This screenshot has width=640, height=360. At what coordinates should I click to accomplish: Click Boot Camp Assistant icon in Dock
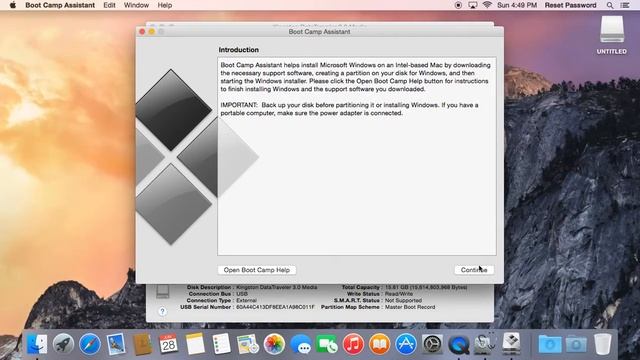(511, 343)
